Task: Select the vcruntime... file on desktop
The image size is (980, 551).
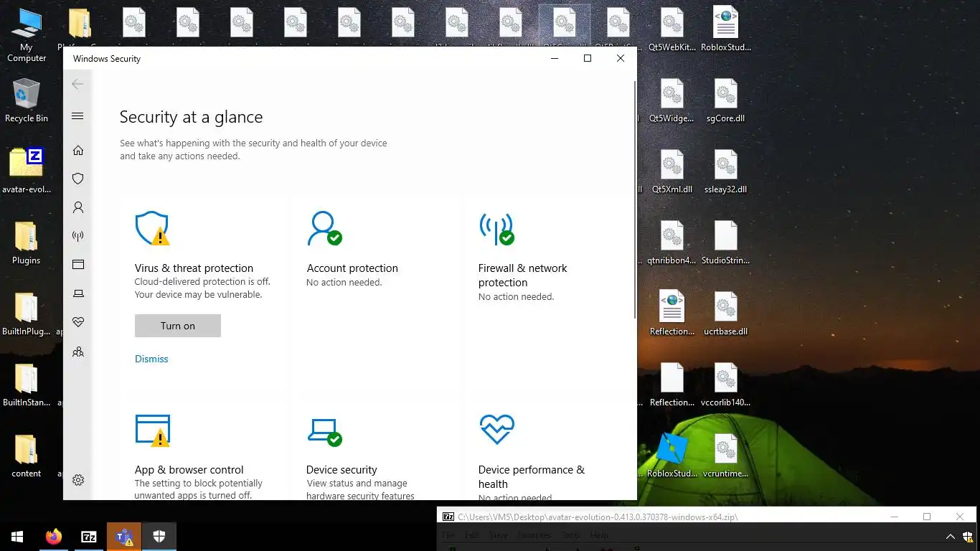Action: (726, 456)
